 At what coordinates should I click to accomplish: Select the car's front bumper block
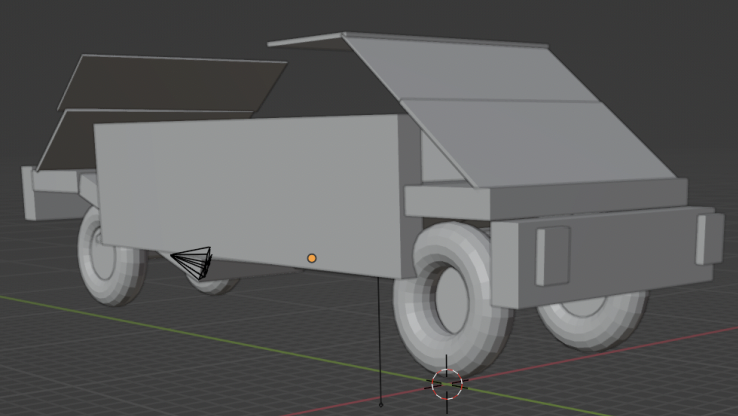tap(605, 256)
